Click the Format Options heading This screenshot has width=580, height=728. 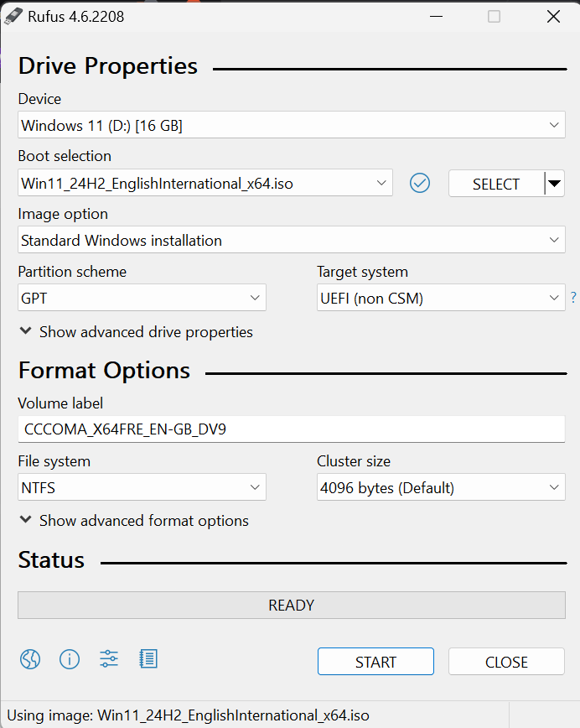click(105, 371)
